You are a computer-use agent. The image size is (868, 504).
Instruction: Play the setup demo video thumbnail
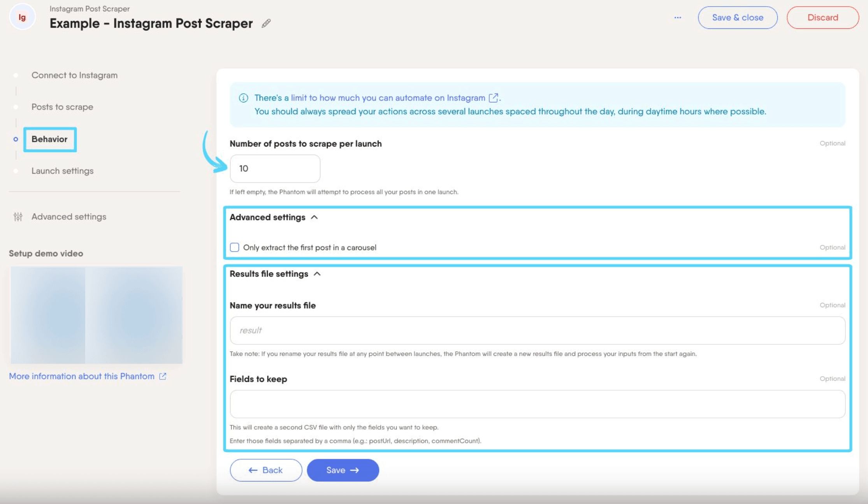coord(97,315)
